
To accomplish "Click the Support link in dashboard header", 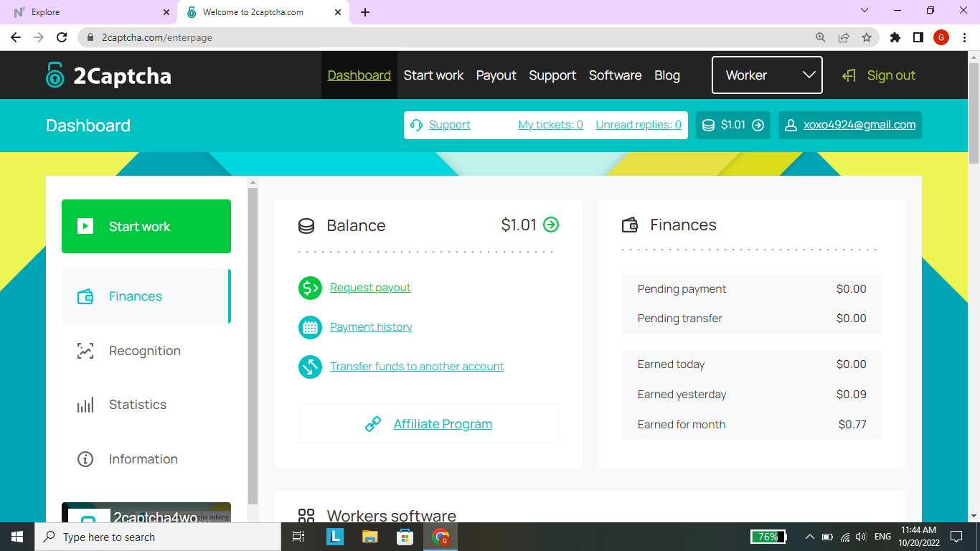I will [x=450, y=125].
